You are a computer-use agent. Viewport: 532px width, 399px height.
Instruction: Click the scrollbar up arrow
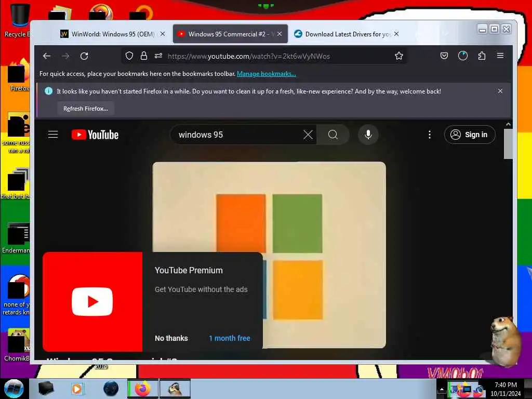click(x=508, y=125)
